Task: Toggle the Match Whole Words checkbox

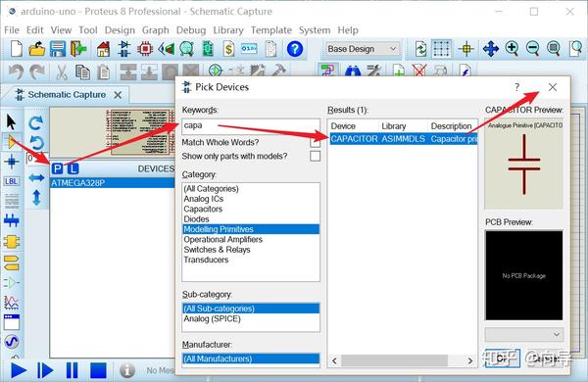Action: (315, 142)
